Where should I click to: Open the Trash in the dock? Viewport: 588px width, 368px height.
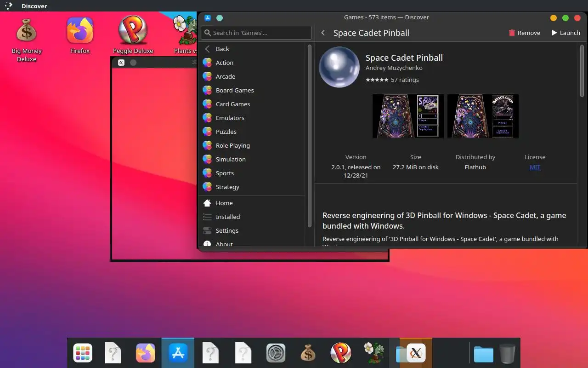pyautogui.click(x=508, y=353)
